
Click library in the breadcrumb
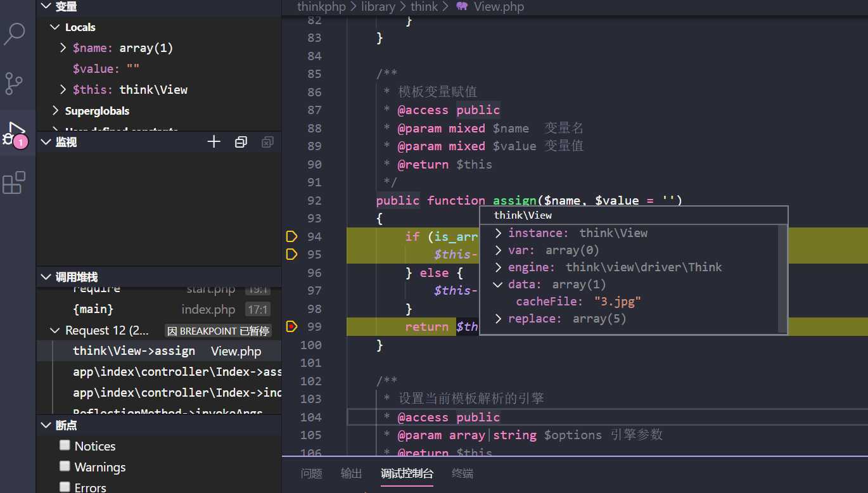378,6
